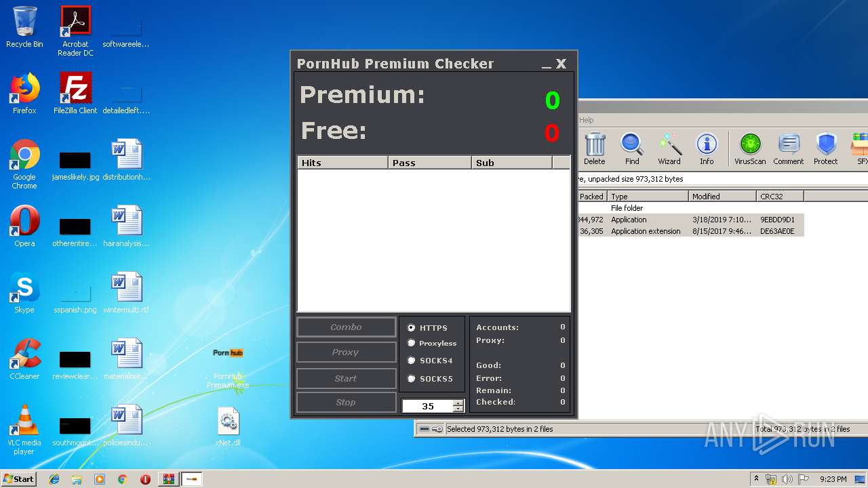Open network status tray icon
Image resolution: width=868 pixels, height=488 pixels.
771,479
